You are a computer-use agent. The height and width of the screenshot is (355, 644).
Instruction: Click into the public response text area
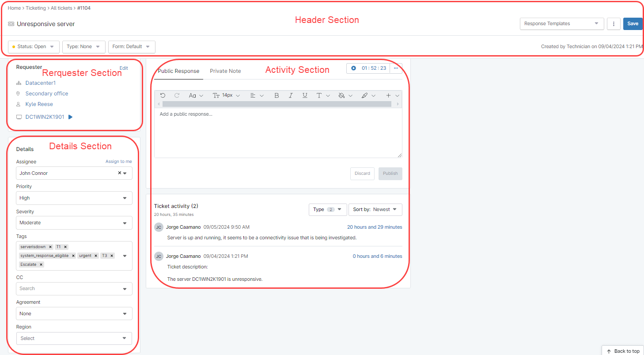pyautogui.click(x=278, y=132)
